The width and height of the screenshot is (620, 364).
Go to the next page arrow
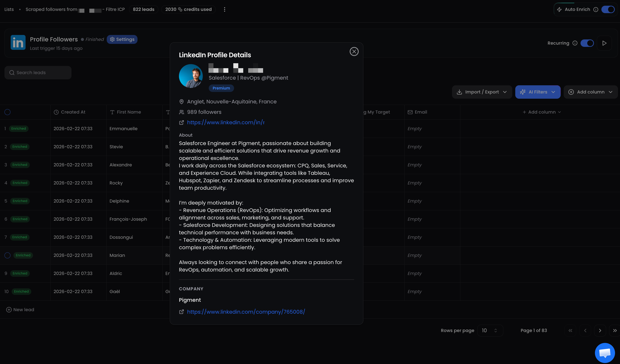pos(600,331)
